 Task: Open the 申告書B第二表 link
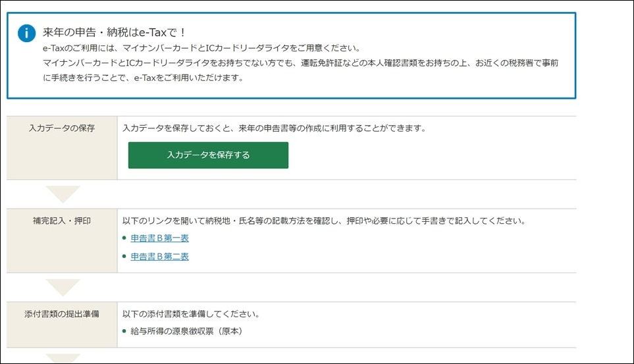[x=160, y=257]
